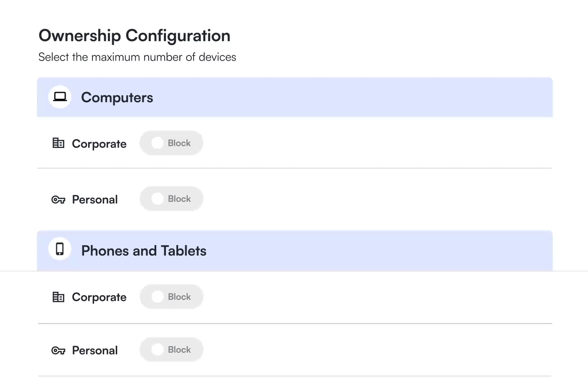Image resolution: width=588 pixels, height=391 pixels.
Task: Collapse the Computers section header
Action: [x=294, y=98]
